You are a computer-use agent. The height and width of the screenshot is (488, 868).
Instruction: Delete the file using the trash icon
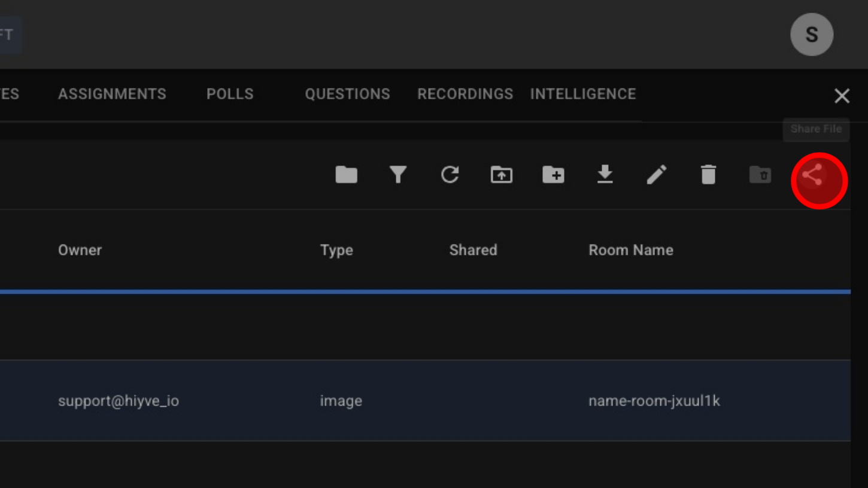point(708,175)
